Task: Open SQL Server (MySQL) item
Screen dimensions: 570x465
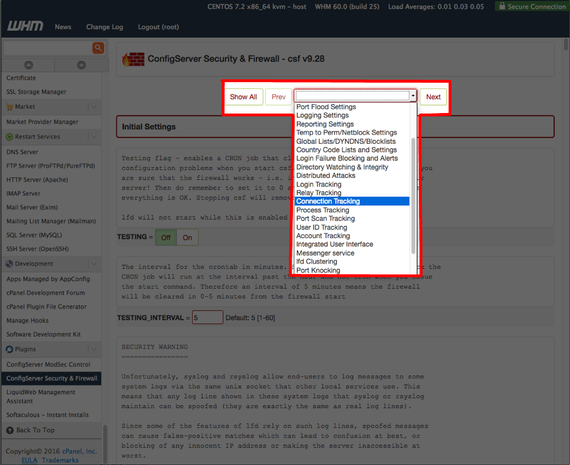Action: [x=34, y=235]
